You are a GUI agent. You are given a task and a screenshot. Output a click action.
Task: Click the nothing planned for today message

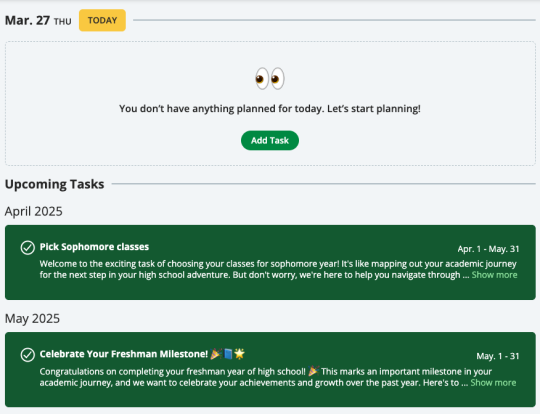tap(270, 109)
